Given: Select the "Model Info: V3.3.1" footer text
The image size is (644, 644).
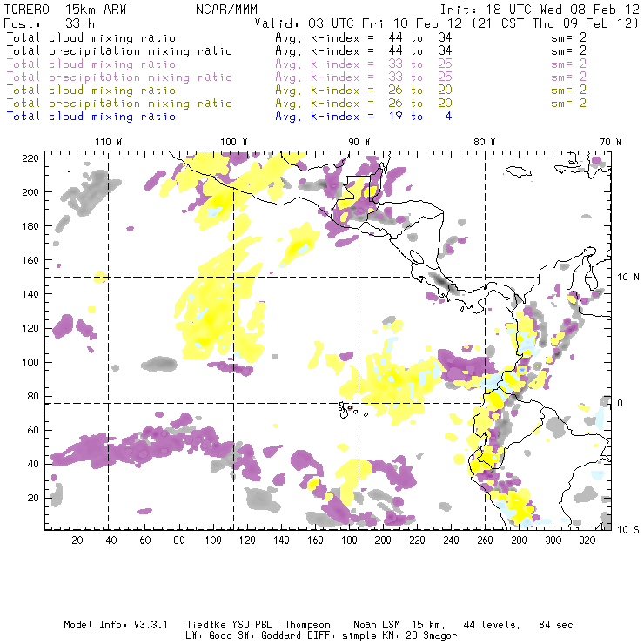Looking at the screenshot, I should (x=116, y=625).
